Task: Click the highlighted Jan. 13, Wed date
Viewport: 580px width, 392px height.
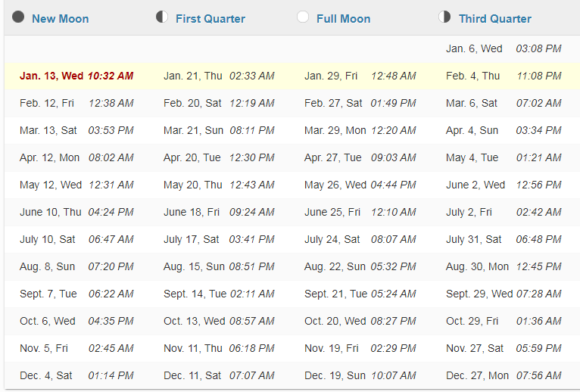Action: (x=51, y=76)
